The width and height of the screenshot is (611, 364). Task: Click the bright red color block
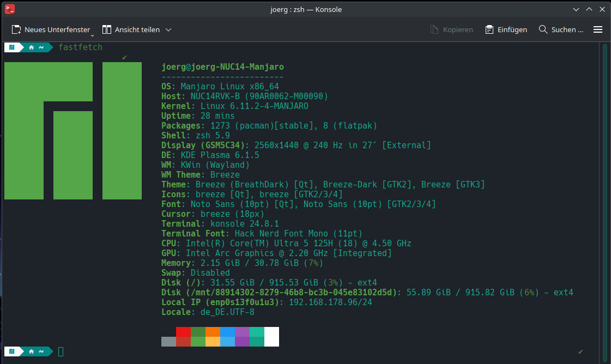pyautogui.click(x=184, y=332)
